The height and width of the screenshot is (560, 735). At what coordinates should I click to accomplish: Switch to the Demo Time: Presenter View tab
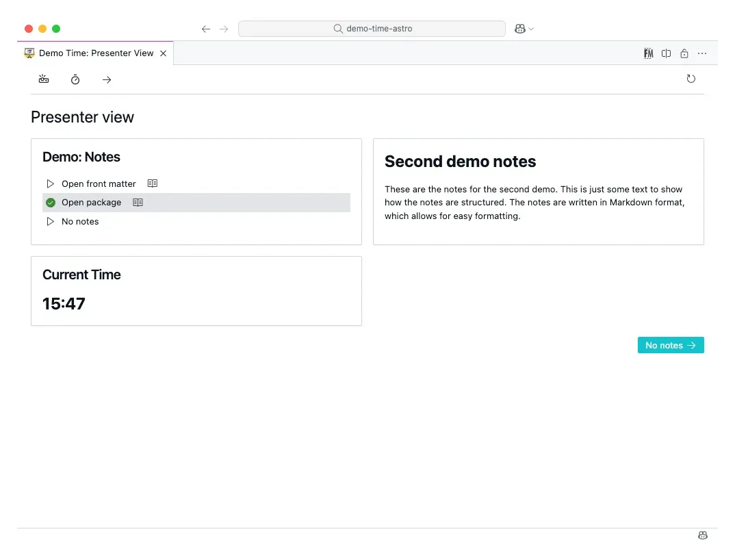[x=92, y=53]
